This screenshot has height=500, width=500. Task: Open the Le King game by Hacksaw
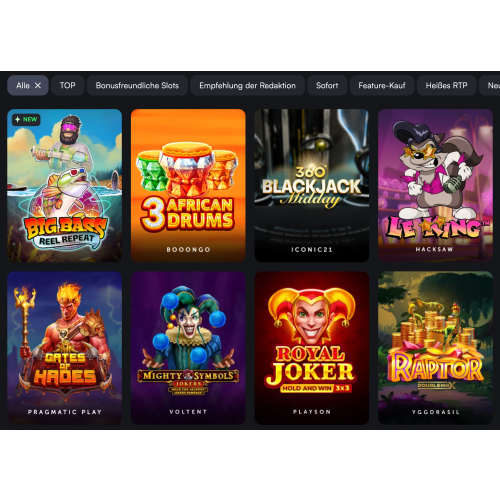435,185
